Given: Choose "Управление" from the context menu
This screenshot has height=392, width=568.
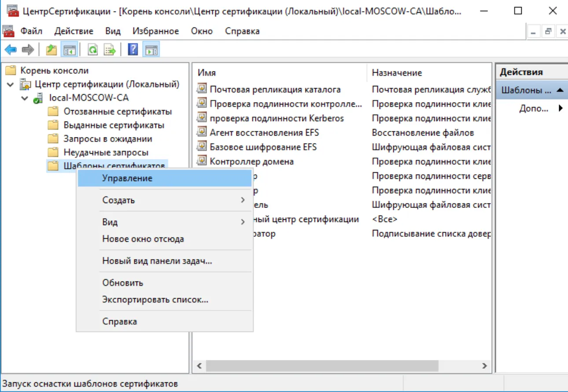Looking at the screenshot, I should pos(165,178).
